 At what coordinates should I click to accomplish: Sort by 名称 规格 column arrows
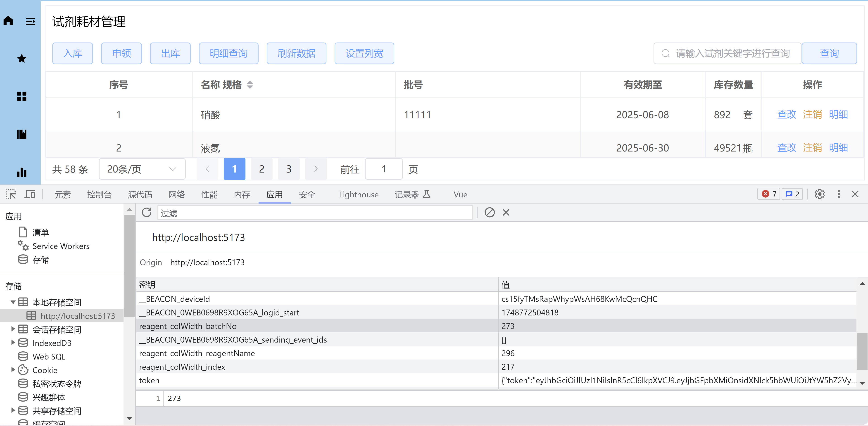click(250, 85)
